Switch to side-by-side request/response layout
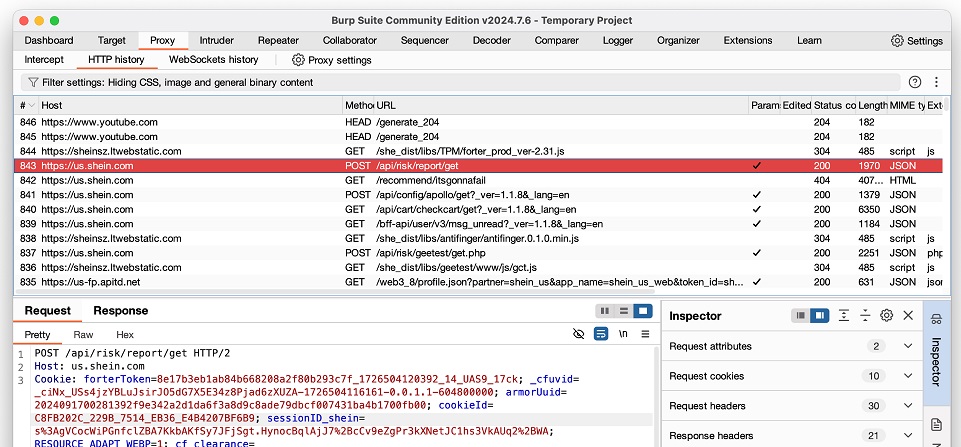The image size is (961, 447). point(605,311)
